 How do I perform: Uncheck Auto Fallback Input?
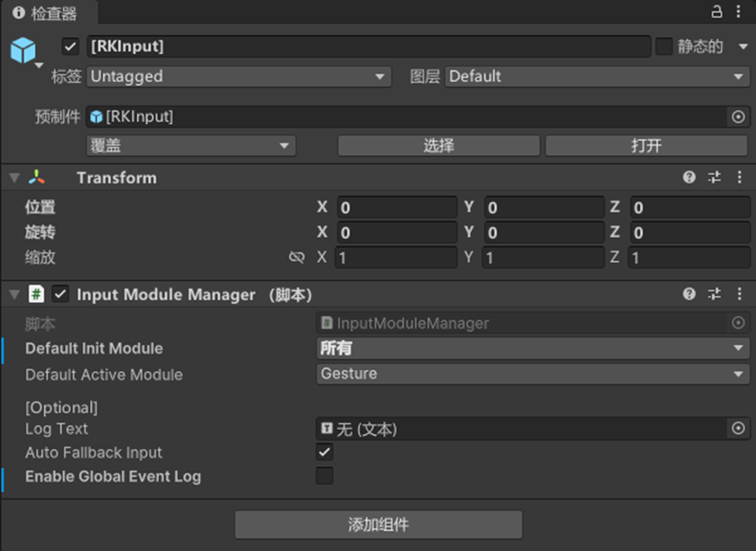point(324,451)
